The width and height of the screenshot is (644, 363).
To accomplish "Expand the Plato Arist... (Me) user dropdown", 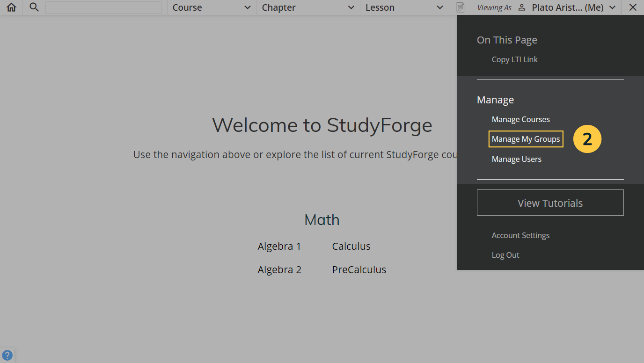I will 573,7.
